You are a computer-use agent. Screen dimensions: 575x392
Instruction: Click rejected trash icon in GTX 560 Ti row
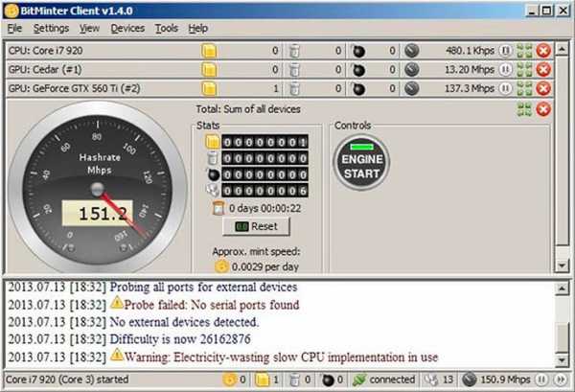294,88
